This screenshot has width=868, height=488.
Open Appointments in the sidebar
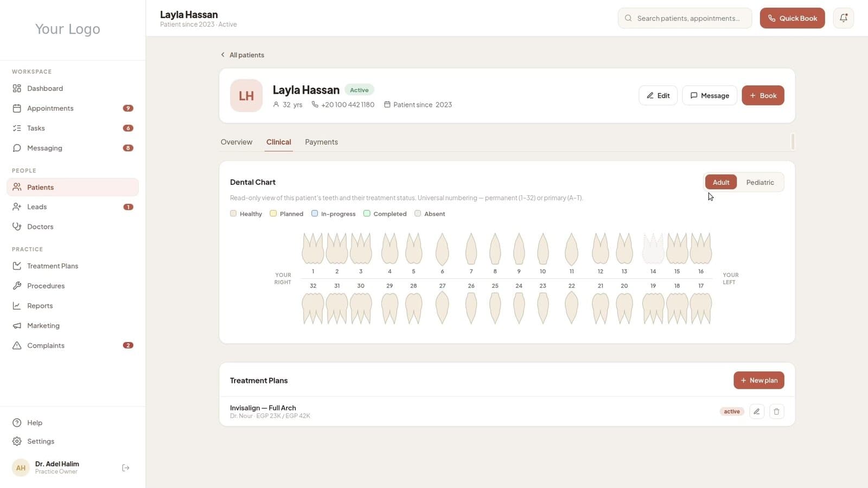point(72,108)
